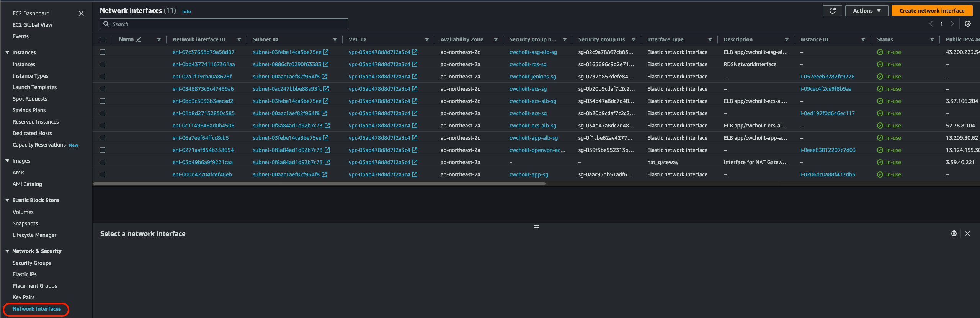
Task: Open external VPC link in eni-0bd3c5036b3eecad2 row
Action: pos(415,101)
